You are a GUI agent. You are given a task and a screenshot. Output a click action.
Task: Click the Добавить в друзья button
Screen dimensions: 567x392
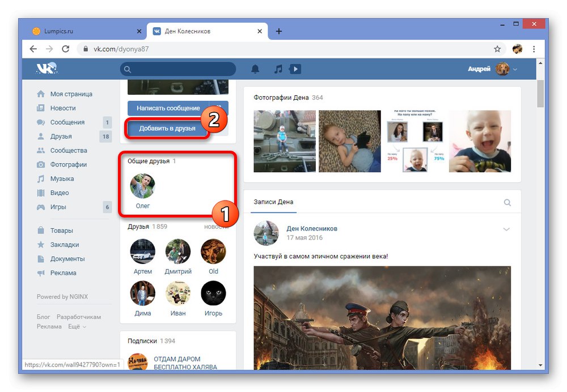167,128
